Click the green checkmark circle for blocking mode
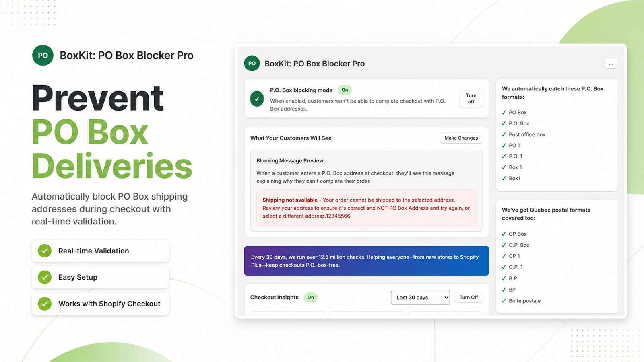Image resolution: width=644 pixels, height=362 pixels. pos(257,99)
